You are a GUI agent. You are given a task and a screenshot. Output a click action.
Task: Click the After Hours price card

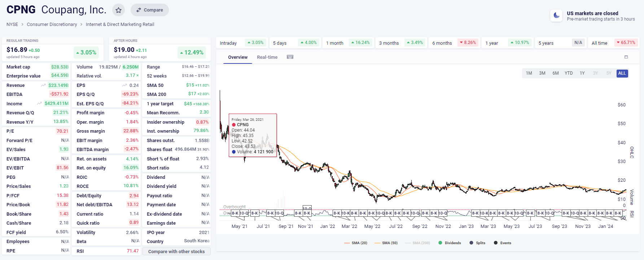tap(160, 49)
